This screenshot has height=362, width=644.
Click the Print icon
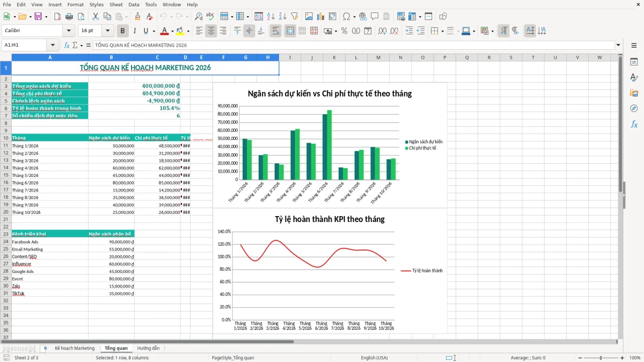coord(69,17)
